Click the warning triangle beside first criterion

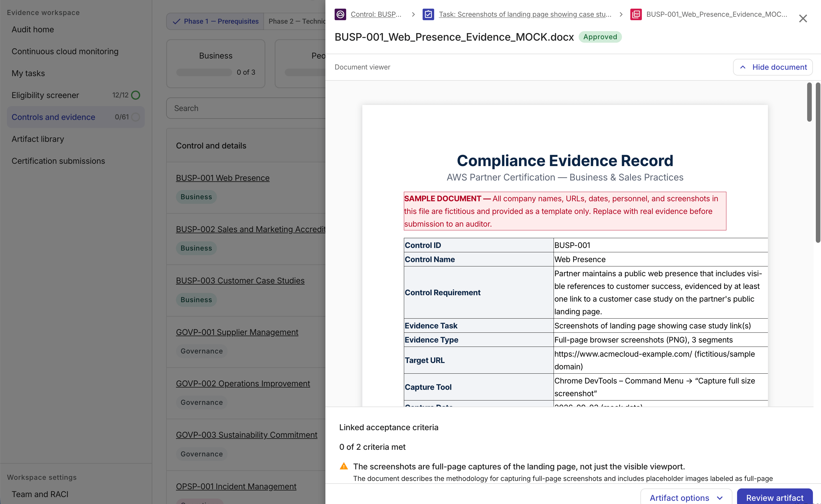point(344,466)
